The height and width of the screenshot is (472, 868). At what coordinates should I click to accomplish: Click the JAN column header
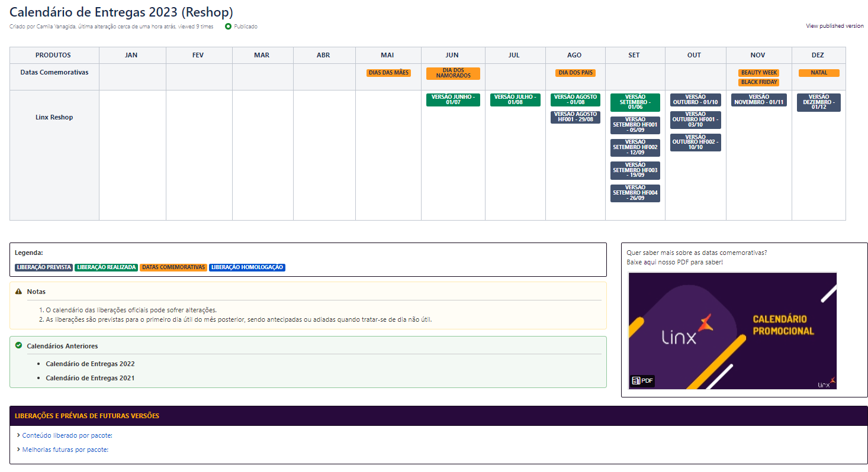point(131,55)
